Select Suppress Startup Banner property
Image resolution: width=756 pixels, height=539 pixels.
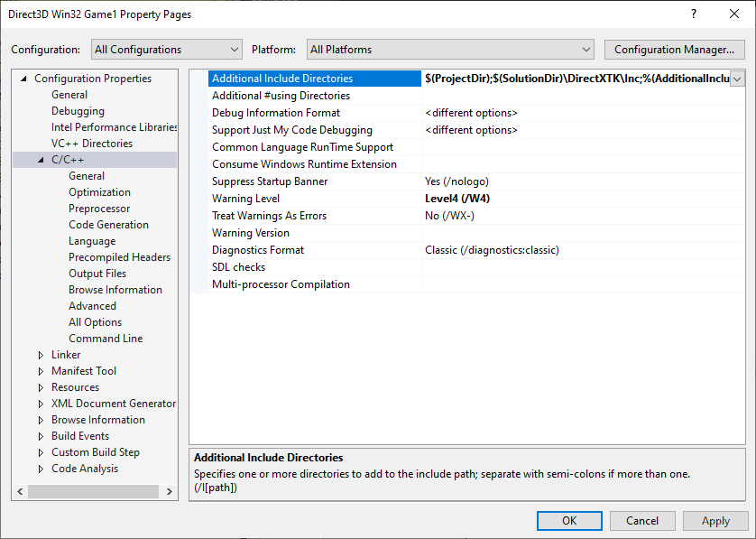(315, 181)
